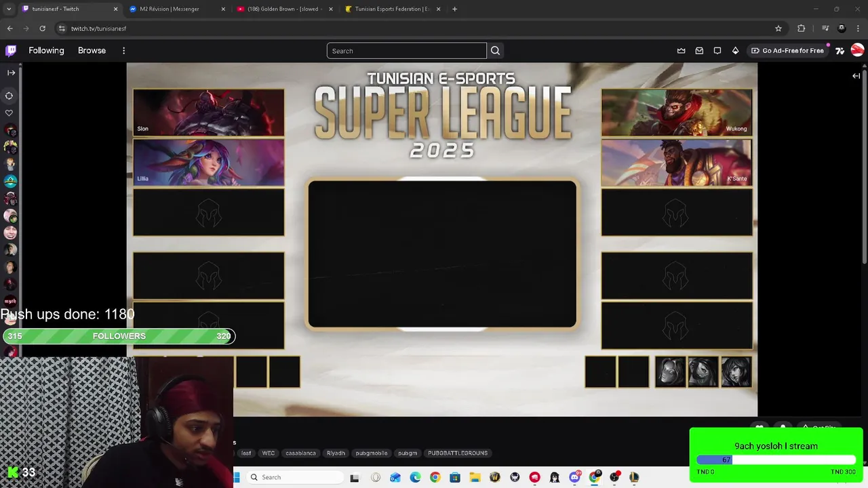Open Chrome three-dot menu

coord(859,28)
